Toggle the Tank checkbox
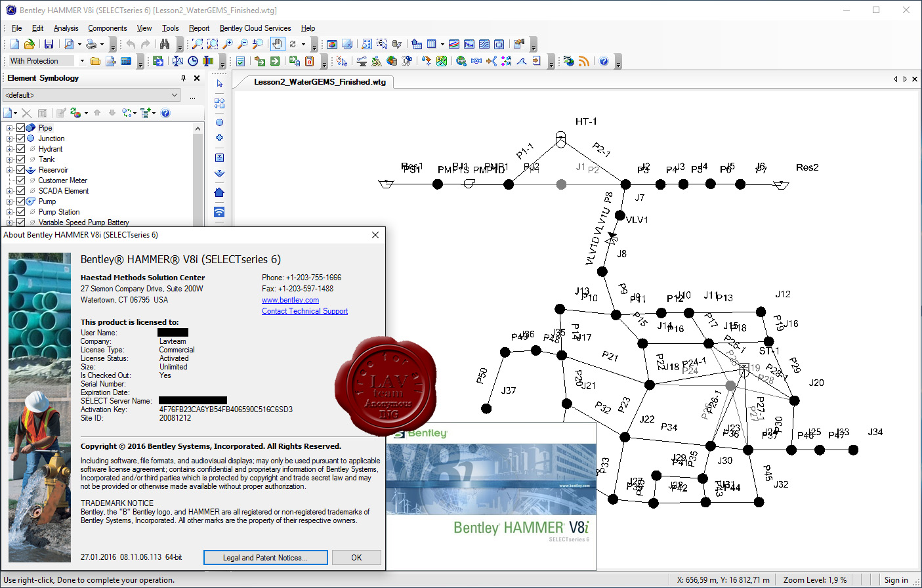 [x=20, y=159]
